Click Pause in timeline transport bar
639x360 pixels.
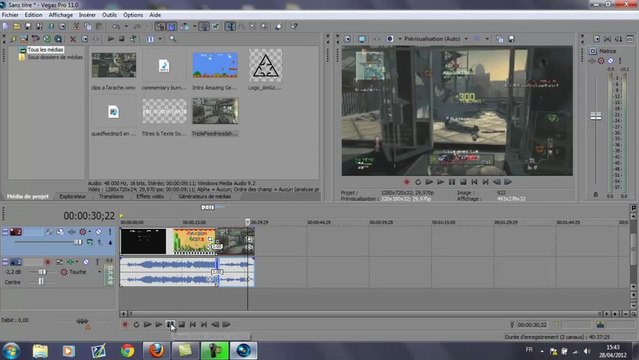click(170, 325)
